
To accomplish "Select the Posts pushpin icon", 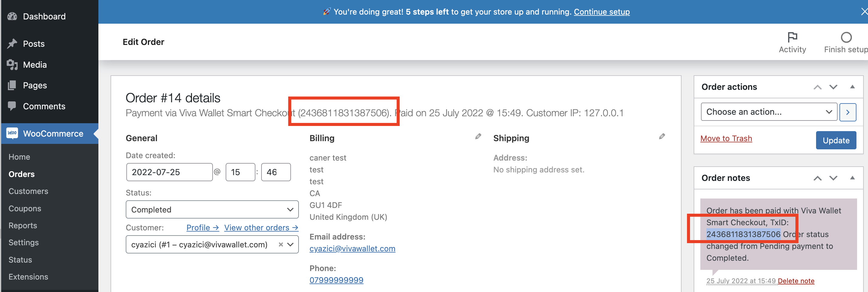I will (x=12, y=43).
